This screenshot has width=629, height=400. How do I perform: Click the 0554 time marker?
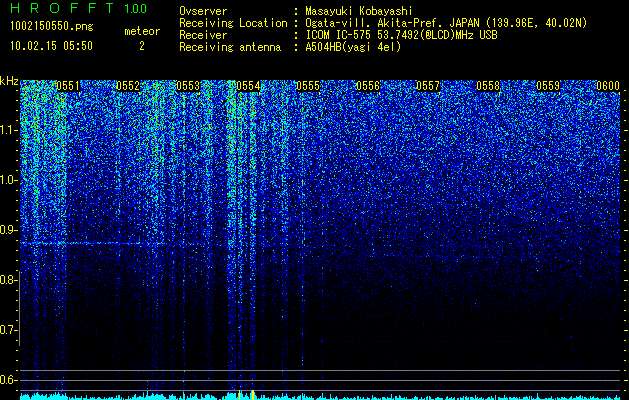point(248,86)
